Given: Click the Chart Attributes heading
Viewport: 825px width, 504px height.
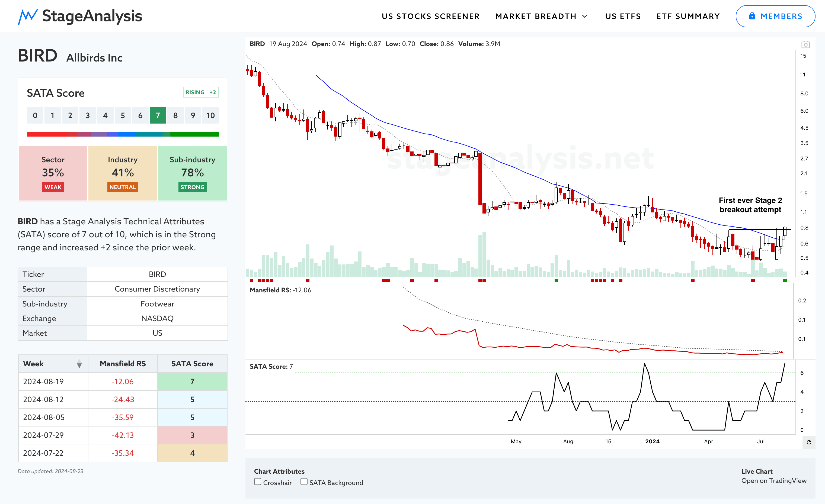Looking at the screenshot, I should (x=279, y=471).
